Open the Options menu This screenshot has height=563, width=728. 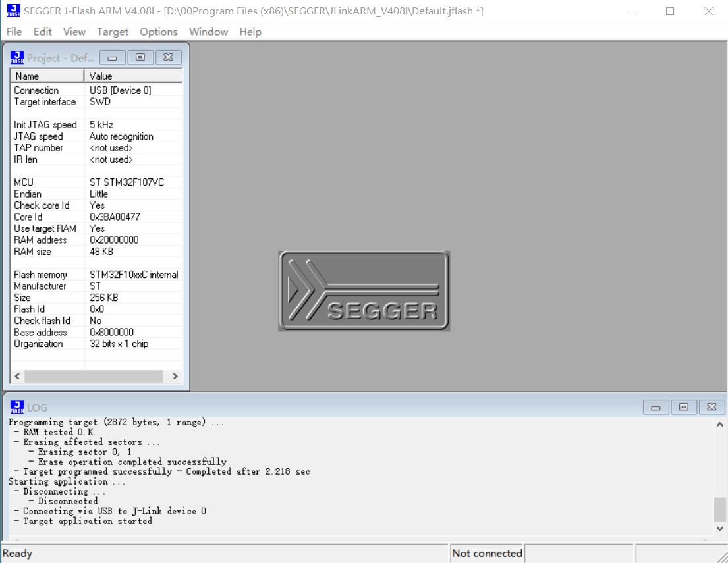point(158,32)
